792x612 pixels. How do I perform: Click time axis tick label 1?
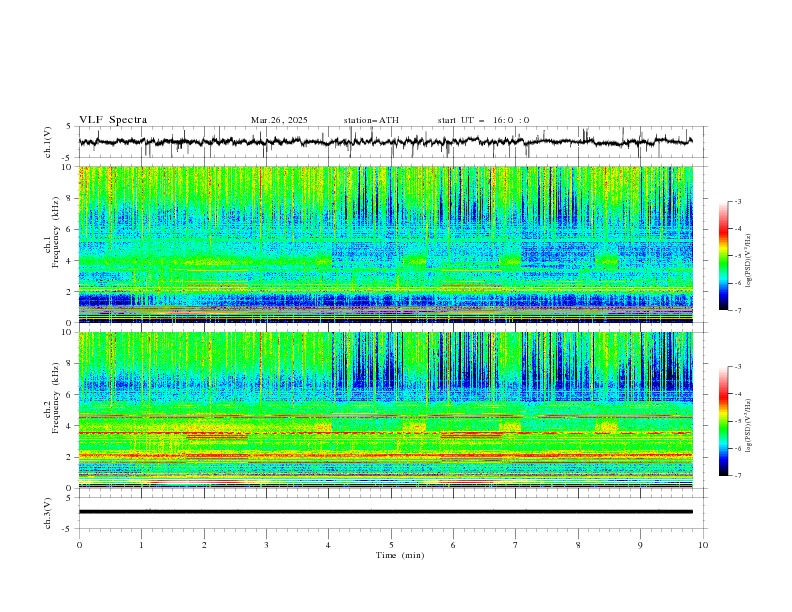(141, 545)
